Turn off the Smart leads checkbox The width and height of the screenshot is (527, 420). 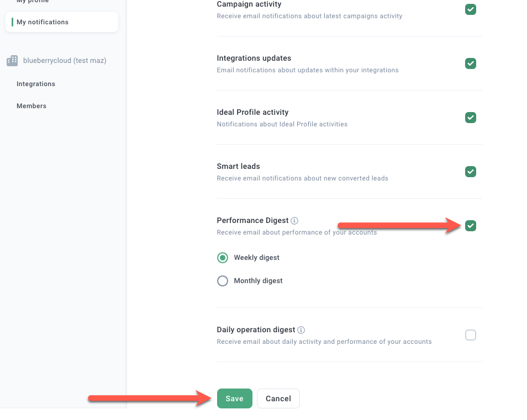coord(470,172)
